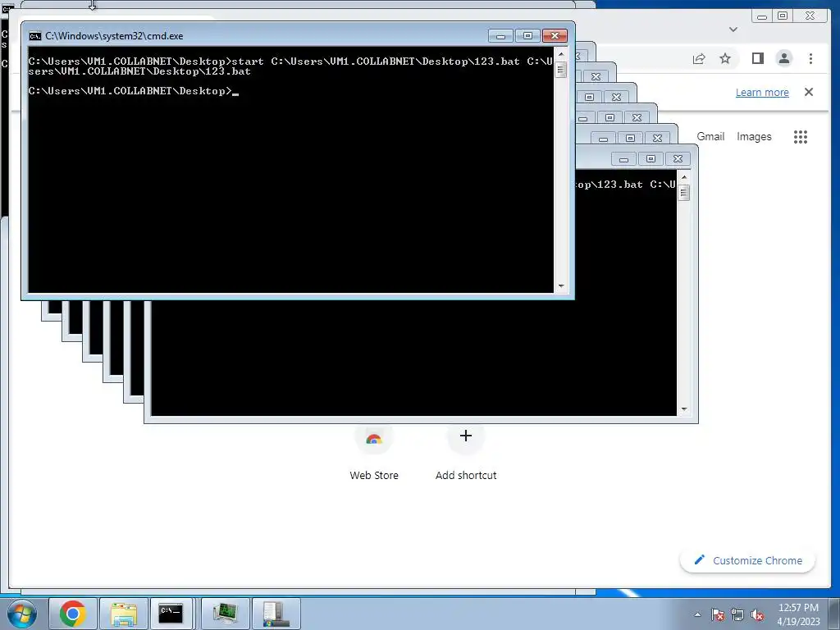This screenshot has width=840, height=630.
Task: Open network tray icon
Action: [x=737, y=614]
